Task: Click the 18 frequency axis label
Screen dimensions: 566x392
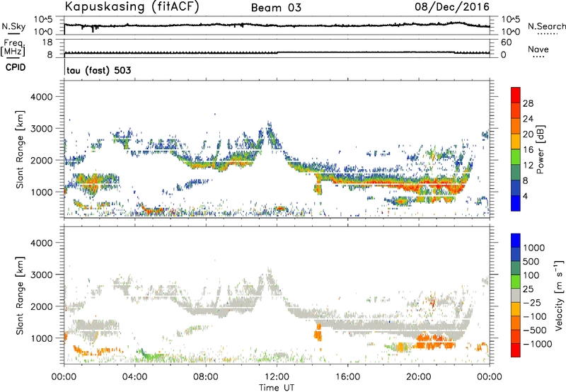Action: point(47,42)
